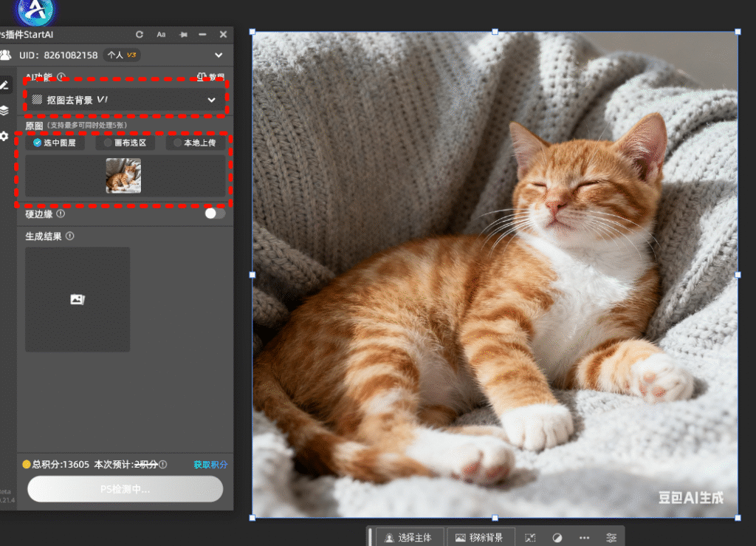Open the three-dots more options menu
This screenshot has height=546, width=756.
584,538
